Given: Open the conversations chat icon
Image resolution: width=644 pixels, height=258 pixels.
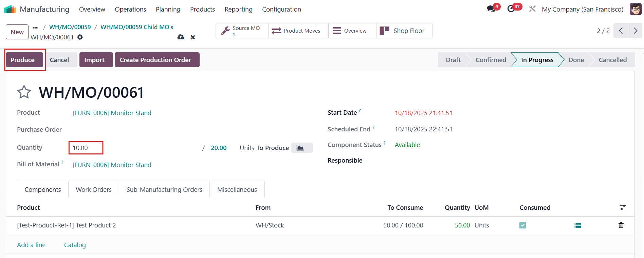Looking at the screenshot, I should 491,9.
